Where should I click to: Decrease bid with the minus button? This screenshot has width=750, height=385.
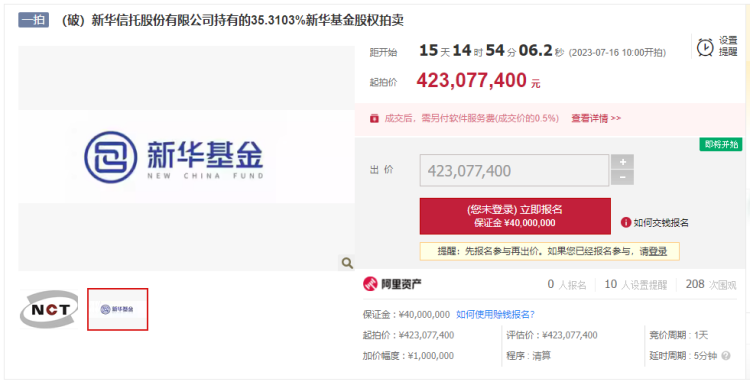pyautogui.click(x=622, y=177)
